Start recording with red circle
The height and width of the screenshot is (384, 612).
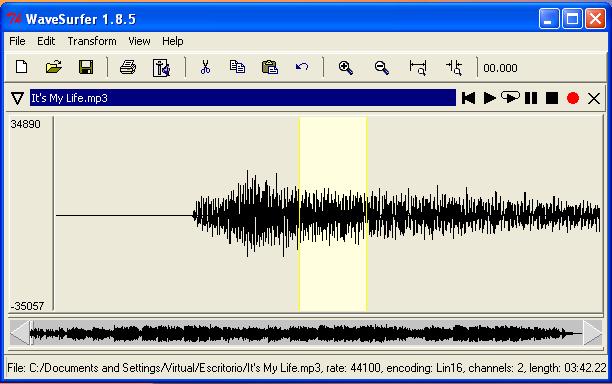click(x=573, y=98)
